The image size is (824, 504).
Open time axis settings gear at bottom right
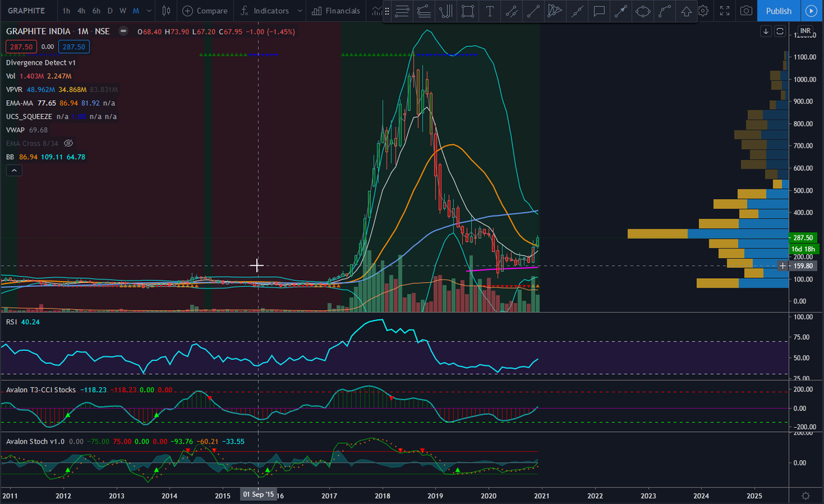805,495
